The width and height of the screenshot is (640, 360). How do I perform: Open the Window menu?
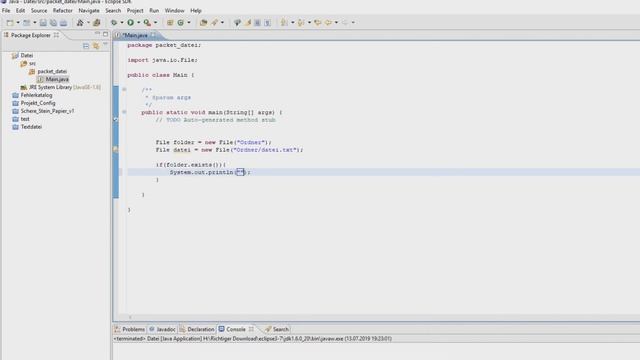[x=174, y=11]
